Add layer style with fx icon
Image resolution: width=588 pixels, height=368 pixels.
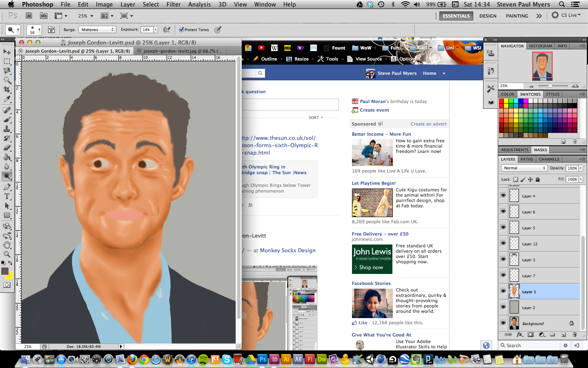pos(519,334)
